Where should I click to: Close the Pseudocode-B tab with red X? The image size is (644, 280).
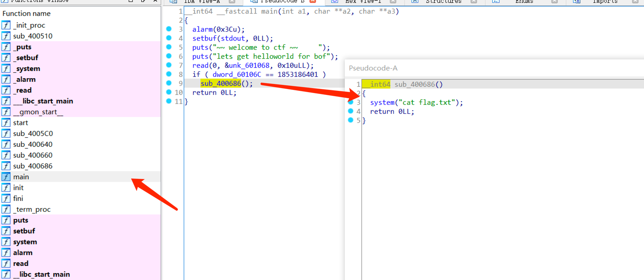pos(312,2)
